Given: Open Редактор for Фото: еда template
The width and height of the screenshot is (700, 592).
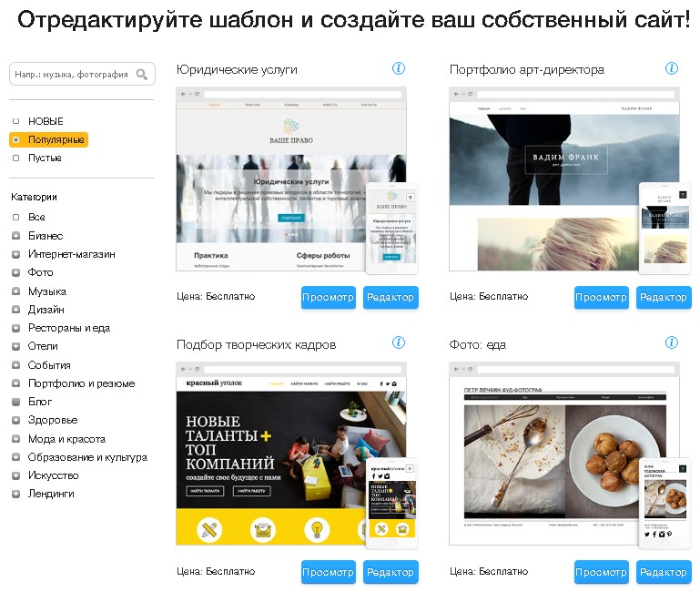Looking at the screenshot, I should [664, 572].
